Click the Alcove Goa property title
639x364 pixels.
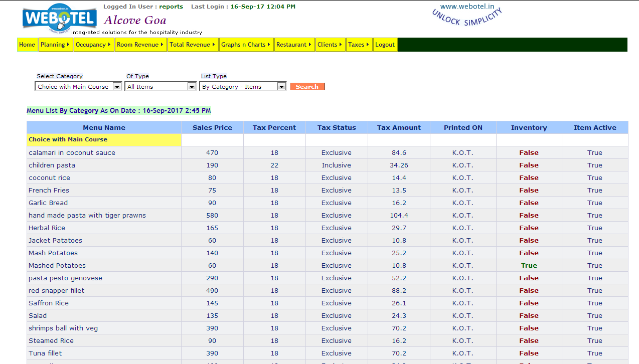pos(135,21)
